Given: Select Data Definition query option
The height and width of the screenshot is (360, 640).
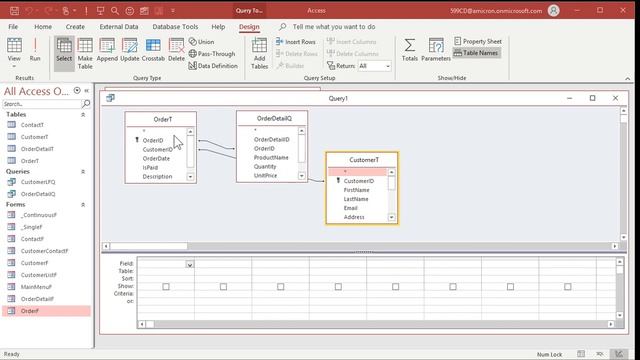Looking at the screenshot, I should tap(213, 66).
